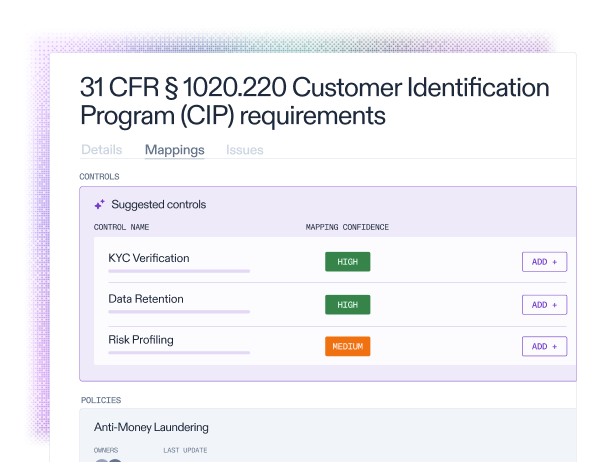Viewport: 604px width, 462px height.
Task: Open the KYC Verification control name
Action: [x=149, y=258]
